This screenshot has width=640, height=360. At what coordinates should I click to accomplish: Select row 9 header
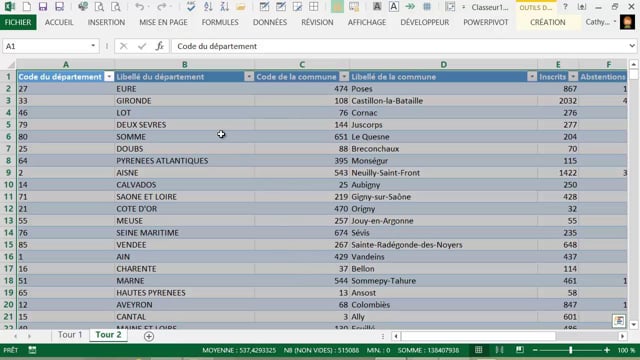click(x=8, y=173)
